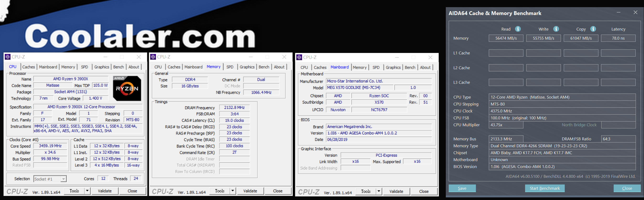The width and height of the screenshot is (644, 200).
Task: Click the Command Rate value 2T
Action: coord(234,152)
